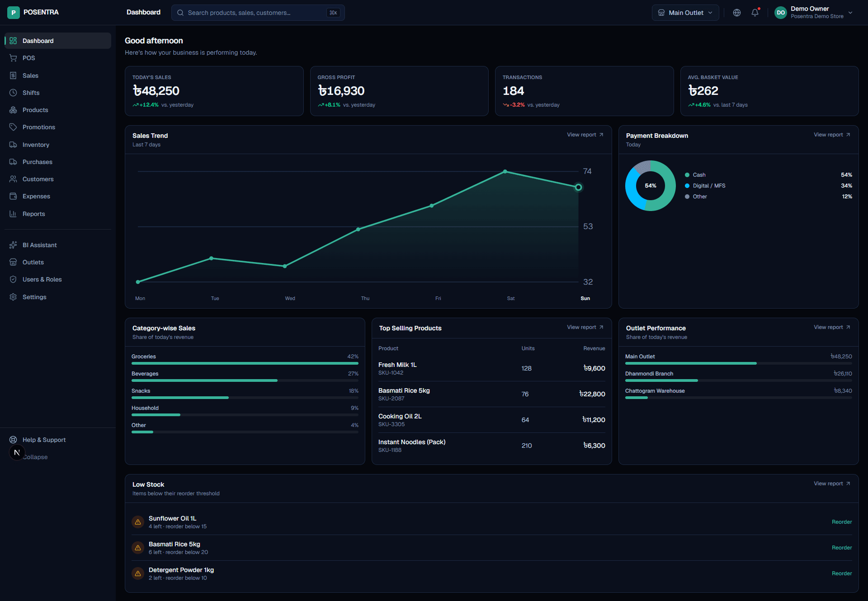
Task: Go to the Sales menu item
Action: (x=58, y=75)
